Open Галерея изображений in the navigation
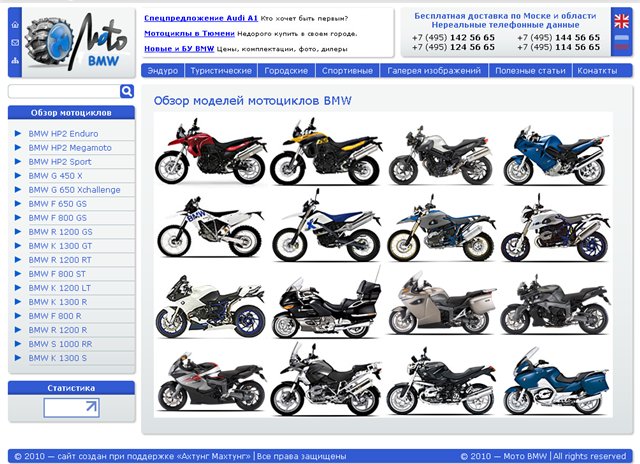640x464 pixels. tap(434, 71)
